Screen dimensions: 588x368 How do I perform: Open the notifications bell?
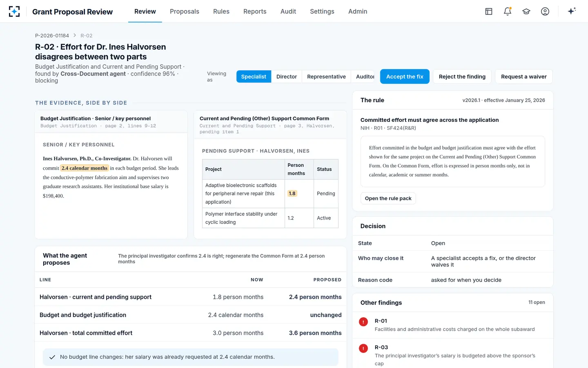(x=508, y=11)
